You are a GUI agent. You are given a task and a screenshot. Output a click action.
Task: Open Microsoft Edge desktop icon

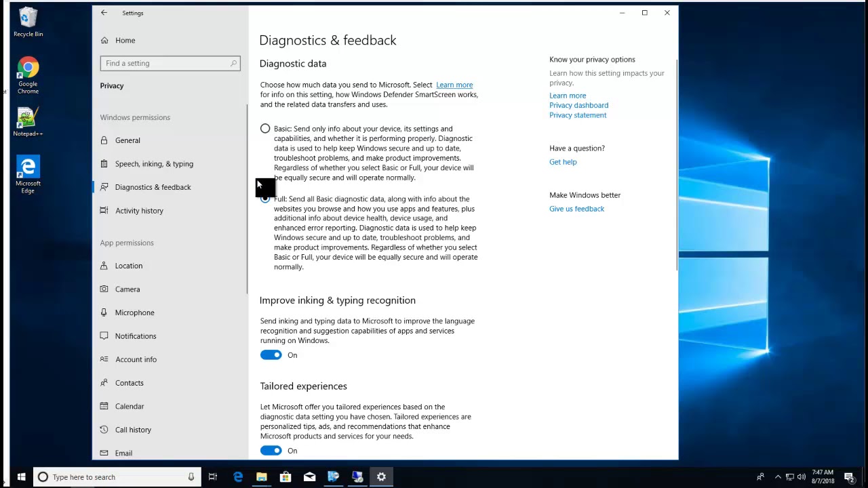[28, 175]
